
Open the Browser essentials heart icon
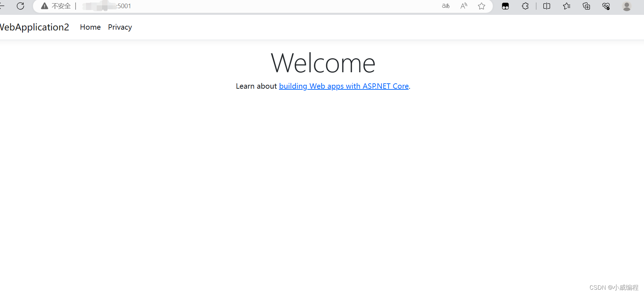click(x=606, y=6)
